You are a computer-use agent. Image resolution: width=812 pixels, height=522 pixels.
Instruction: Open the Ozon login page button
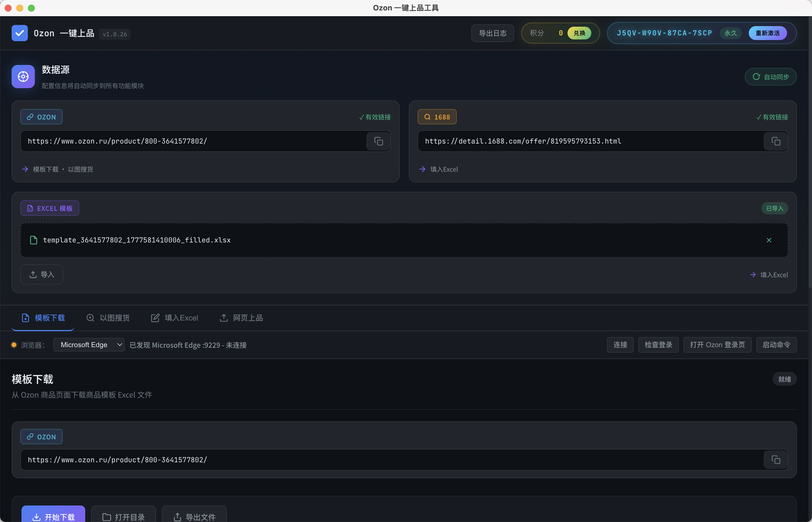pos(717,345)
